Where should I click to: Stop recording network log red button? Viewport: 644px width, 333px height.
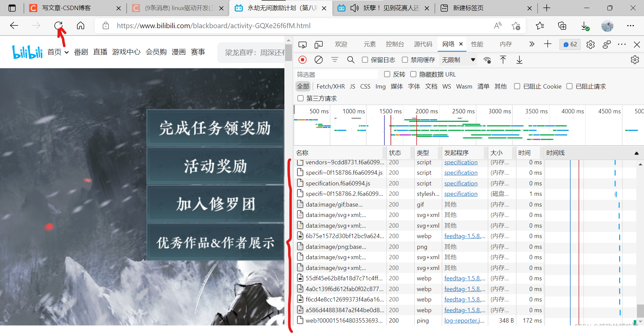[x=303, y=60]
